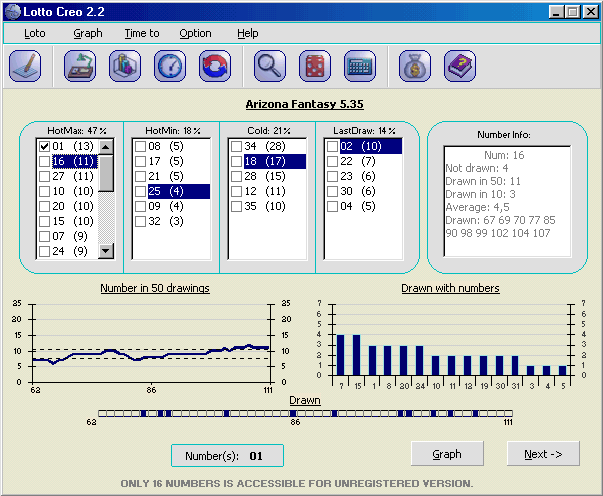Click the Number in 50 drawings heading
The image size is (603, 496).
tap(155, 288)
